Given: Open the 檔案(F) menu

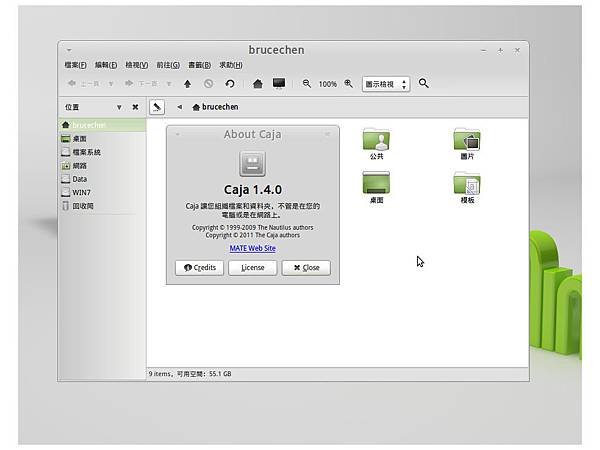Looking at the screenshot, I should click(x=75, y=65).
